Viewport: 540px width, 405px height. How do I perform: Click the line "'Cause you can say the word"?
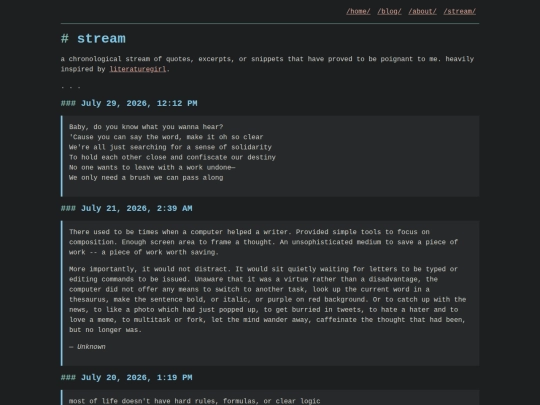166,137
